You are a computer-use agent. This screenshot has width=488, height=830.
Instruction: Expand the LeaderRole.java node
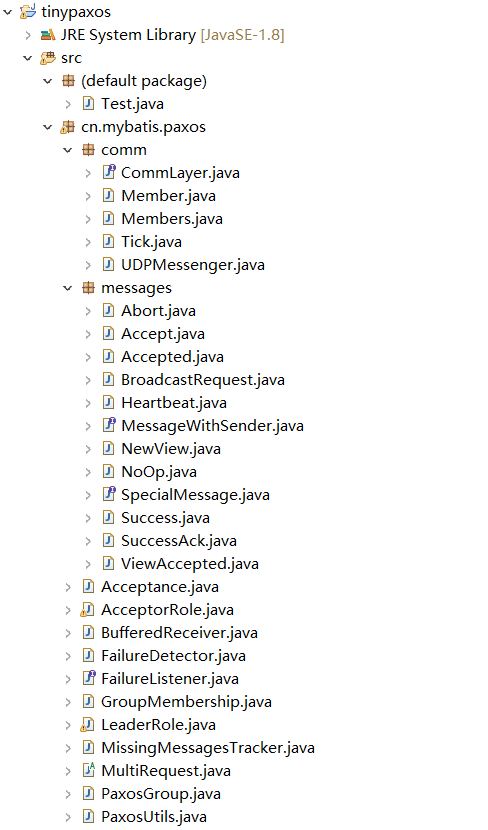coord(68,725)
